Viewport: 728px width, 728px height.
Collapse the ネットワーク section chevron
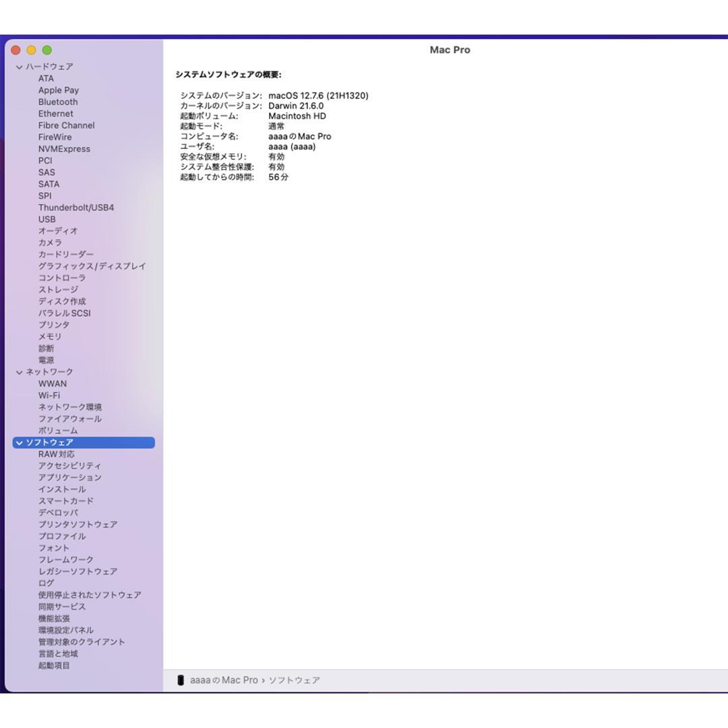[x=19, y=372]
